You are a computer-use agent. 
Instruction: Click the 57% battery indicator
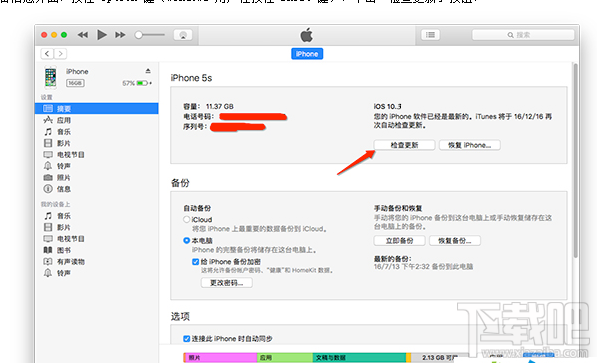tap(137, 83)
